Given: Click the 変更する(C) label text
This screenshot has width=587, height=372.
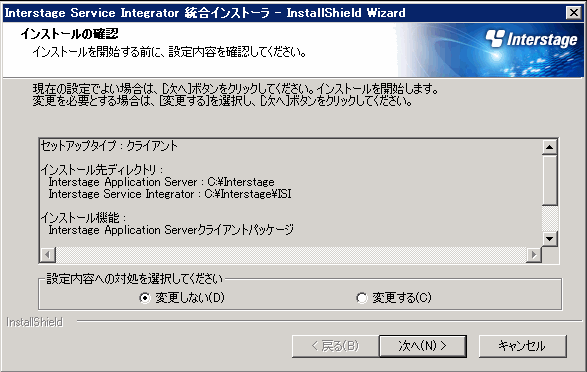Looking at the screenshot, I should point(402,298).
